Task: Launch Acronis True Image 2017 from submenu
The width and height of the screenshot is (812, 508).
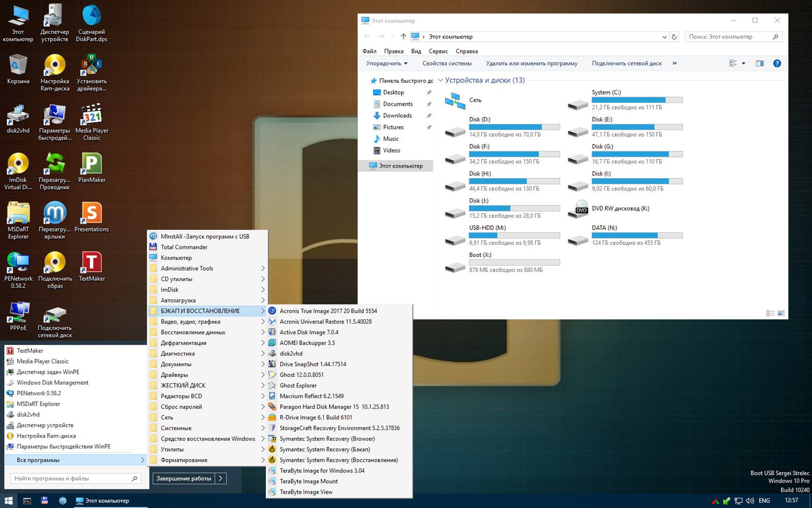Action: pos(328,311)
